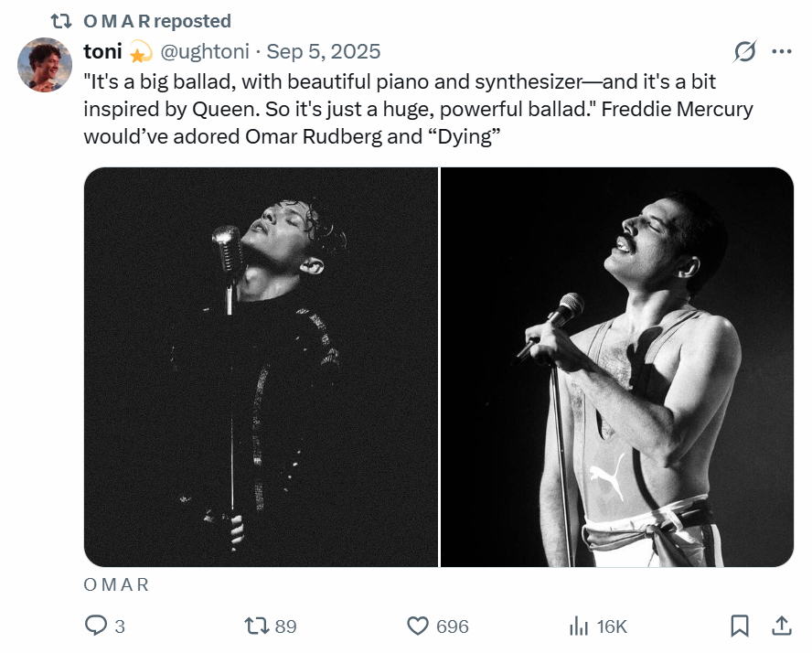Click the display name 'toni'
The width and height of the screenshot is (812, 653).
coord(102,51)
